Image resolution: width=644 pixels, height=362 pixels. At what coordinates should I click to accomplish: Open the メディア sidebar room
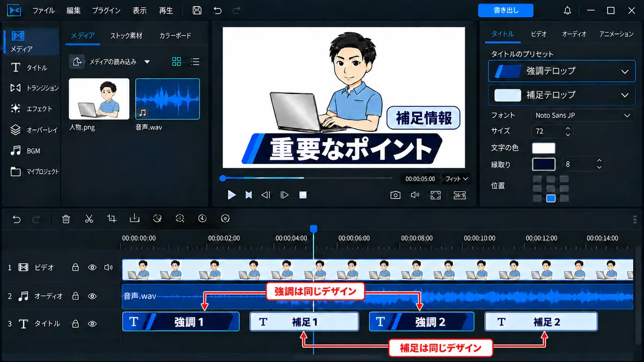31,41
